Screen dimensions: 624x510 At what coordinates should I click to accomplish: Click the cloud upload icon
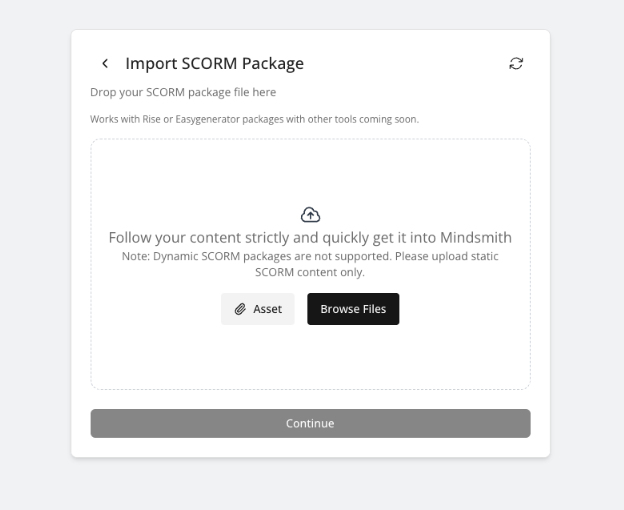310,215
